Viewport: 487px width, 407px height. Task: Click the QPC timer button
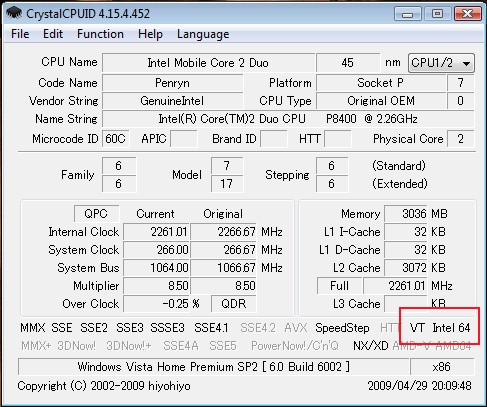click(x=96, y=213)
